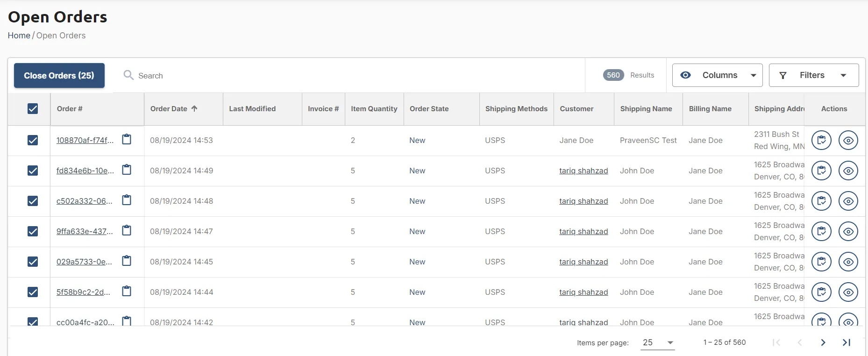Open the Filters dropdown
Viewport: 868px width, 356px height.
point(814,75)
